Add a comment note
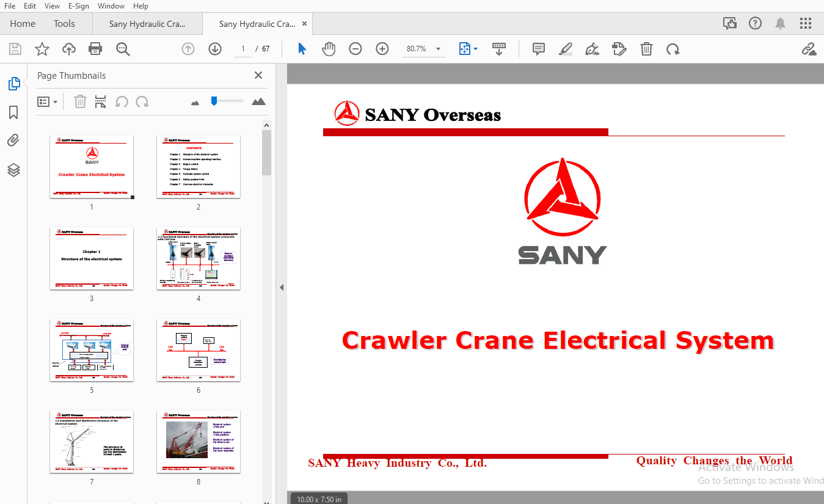The height and width of the screenshot is (504, 824). 538,49
